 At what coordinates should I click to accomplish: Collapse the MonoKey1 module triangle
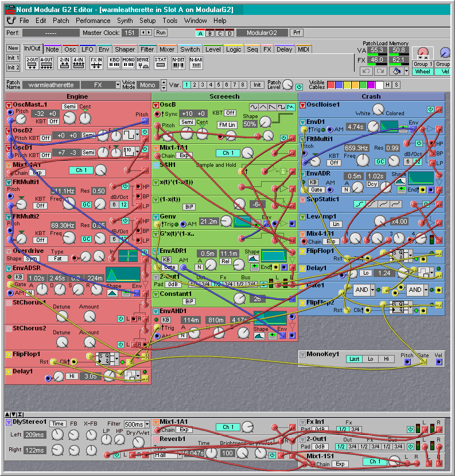point(303,354)
